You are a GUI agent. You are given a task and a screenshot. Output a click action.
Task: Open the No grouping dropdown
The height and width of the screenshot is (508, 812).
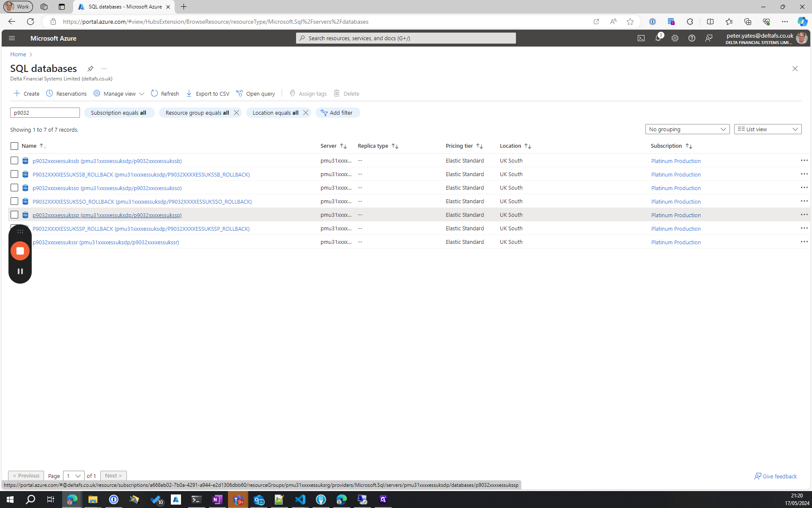point(687,129)
